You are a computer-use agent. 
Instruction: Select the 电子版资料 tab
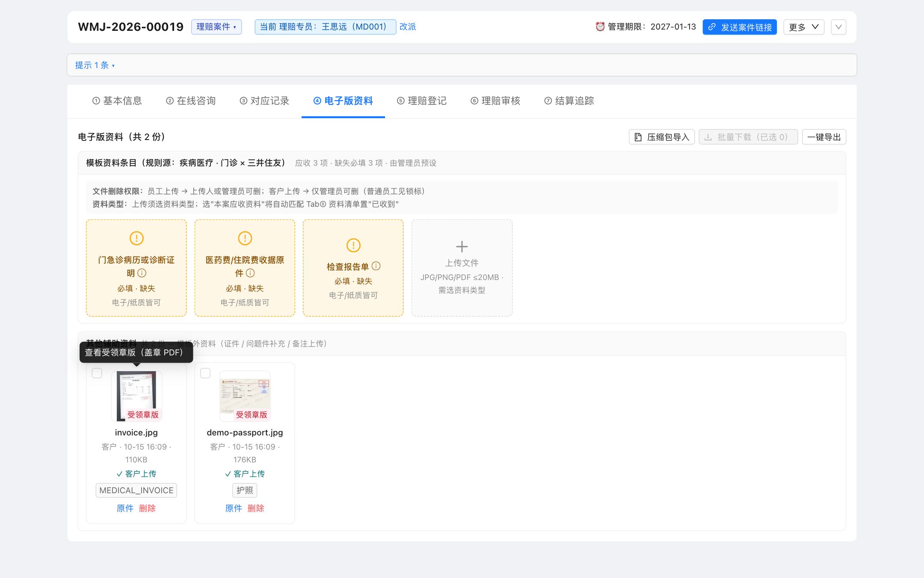(343, 101)
